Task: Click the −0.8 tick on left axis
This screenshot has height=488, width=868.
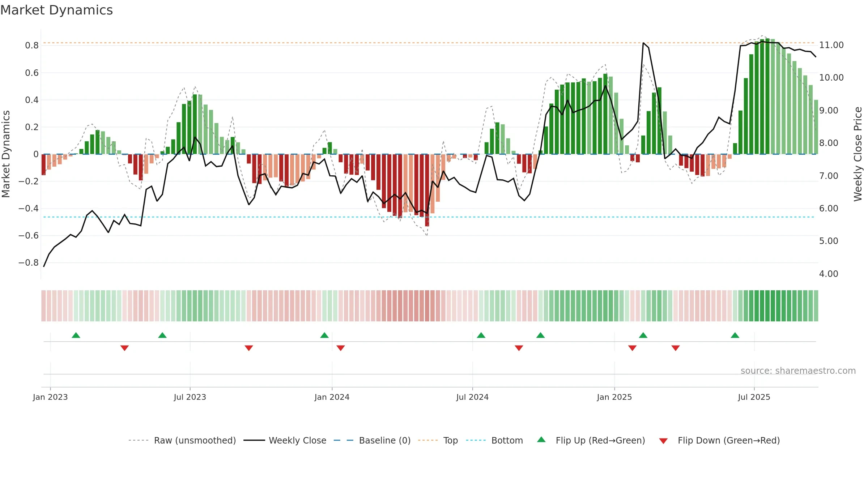Action: pyautogui.click(x=29, y=263)
